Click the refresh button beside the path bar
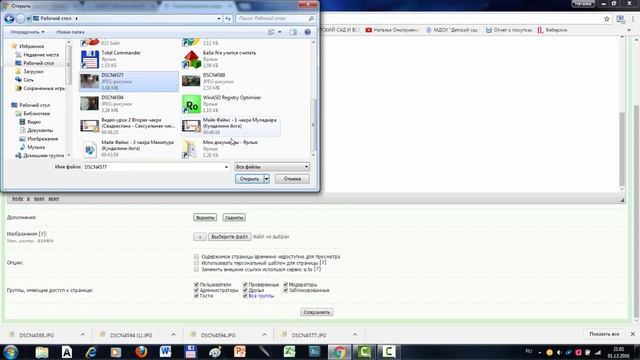Viewport: 640px width, 360px height. click(228, 18)
